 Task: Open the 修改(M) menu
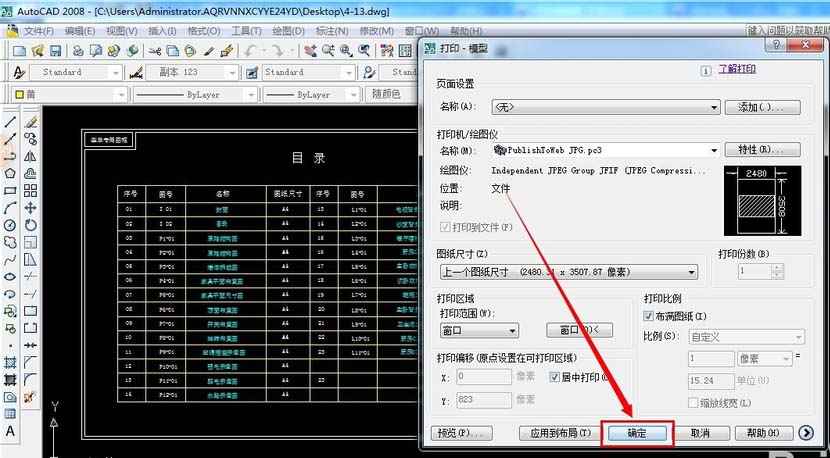377,31
